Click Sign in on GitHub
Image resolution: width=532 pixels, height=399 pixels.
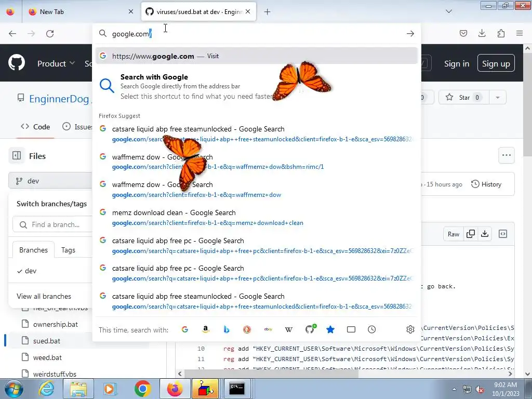click(x=457, y=63)
